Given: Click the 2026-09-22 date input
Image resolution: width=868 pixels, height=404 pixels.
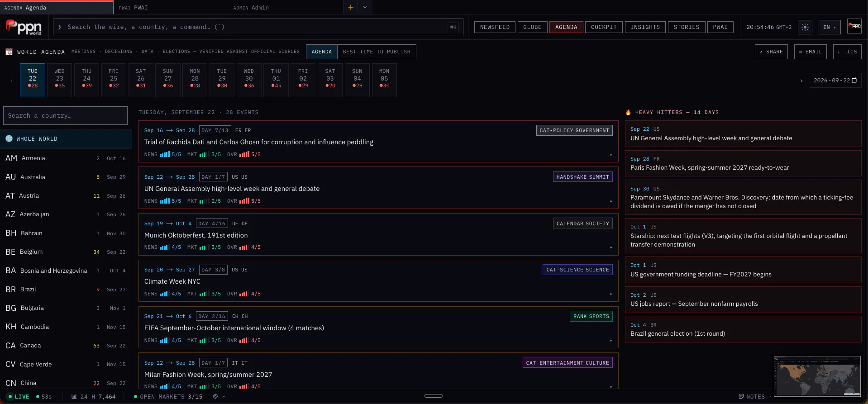Looking at the screenshot, I should click(835, 81).
